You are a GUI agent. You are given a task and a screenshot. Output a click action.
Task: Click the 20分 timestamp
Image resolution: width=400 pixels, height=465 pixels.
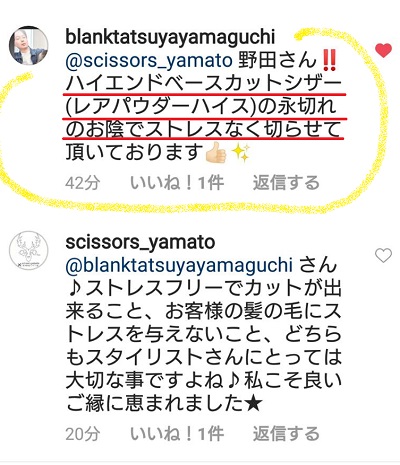click(x=83, y=434)
